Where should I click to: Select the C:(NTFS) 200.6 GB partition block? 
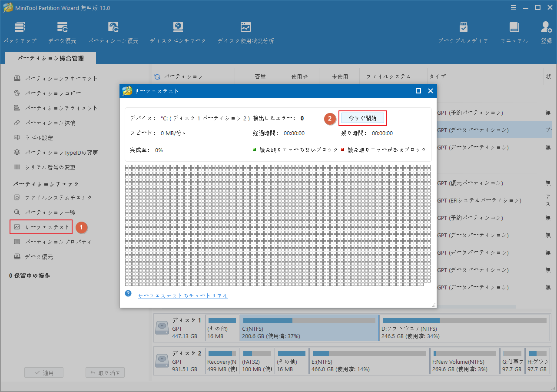pyautogui.click(x=309, y=328)
